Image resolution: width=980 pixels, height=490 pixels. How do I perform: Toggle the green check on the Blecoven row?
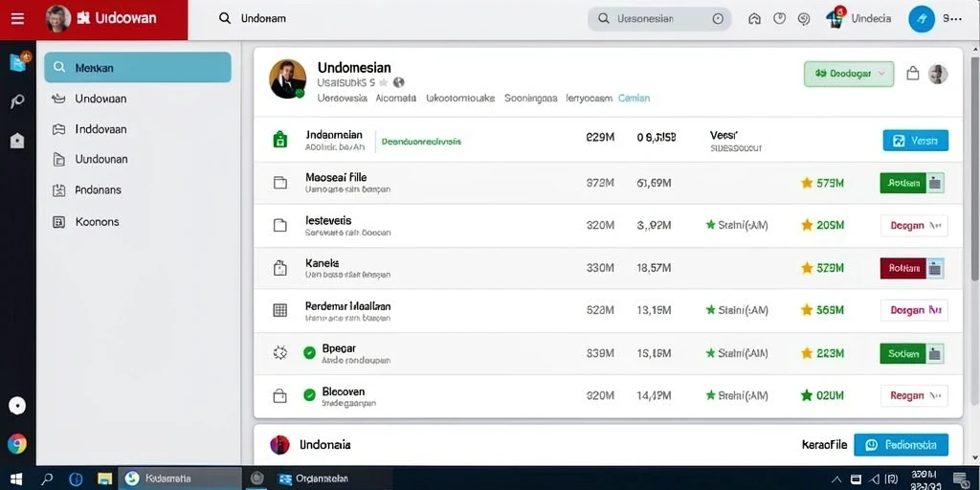[309, 395]
